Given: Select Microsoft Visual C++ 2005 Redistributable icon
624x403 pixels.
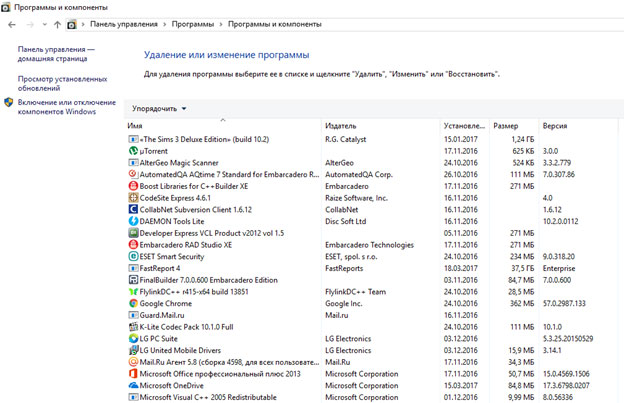Looking at the screenshot, I should tap(133, 397).
